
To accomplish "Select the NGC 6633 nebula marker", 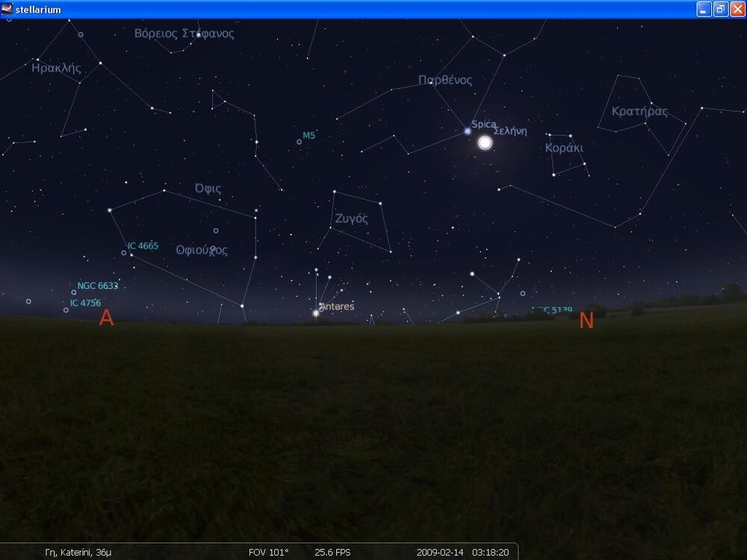I will coord(74,292).
